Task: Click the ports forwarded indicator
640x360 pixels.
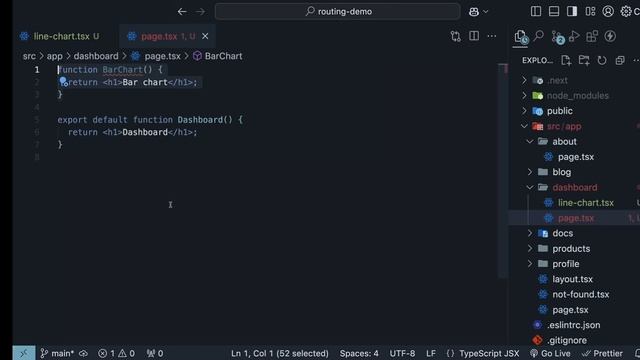Action: click(x=155, y=353)
